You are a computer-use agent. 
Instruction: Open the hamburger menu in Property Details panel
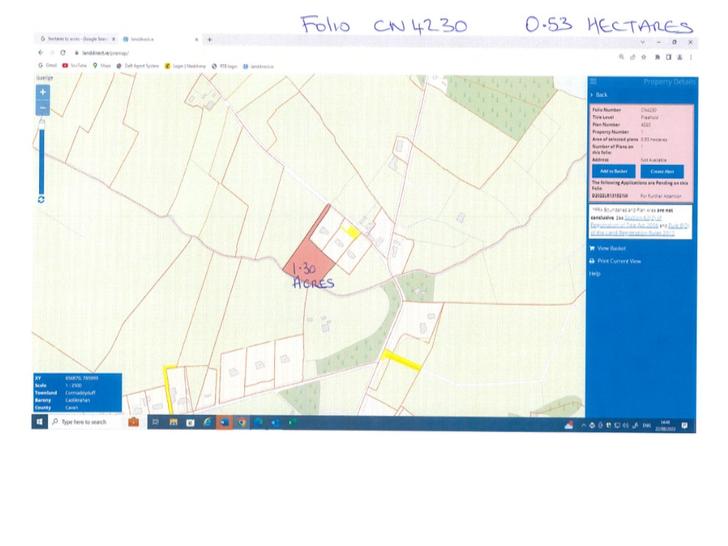(x=593, y=81)
